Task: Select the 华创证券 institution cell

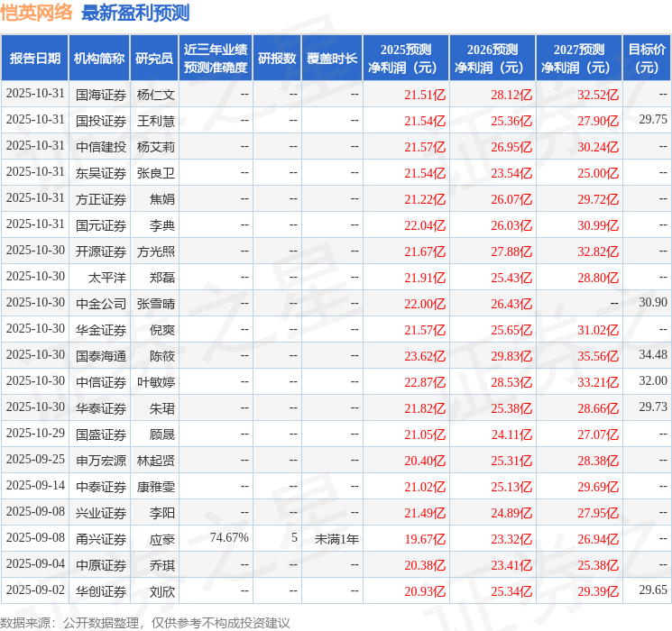Action: (101, 591)
